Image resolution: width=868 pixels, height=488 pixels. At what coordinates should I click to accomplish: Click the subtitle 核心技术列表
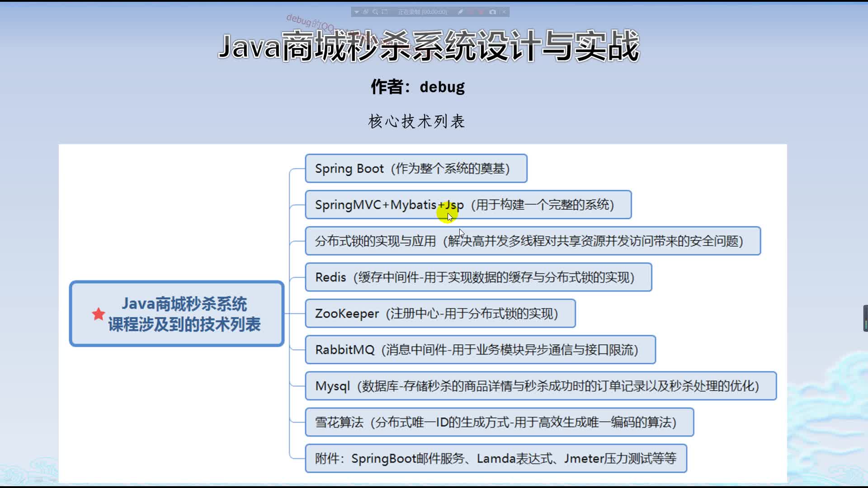(417, 121)
